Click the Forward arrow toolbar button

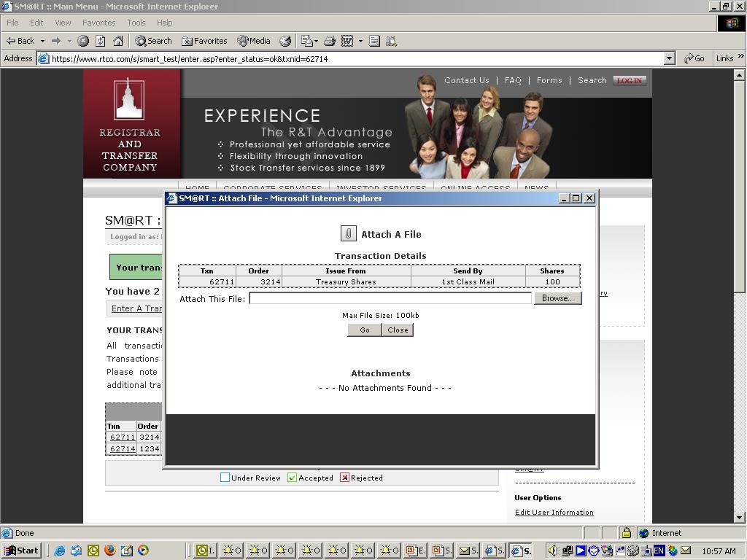(x=56, y=41)
